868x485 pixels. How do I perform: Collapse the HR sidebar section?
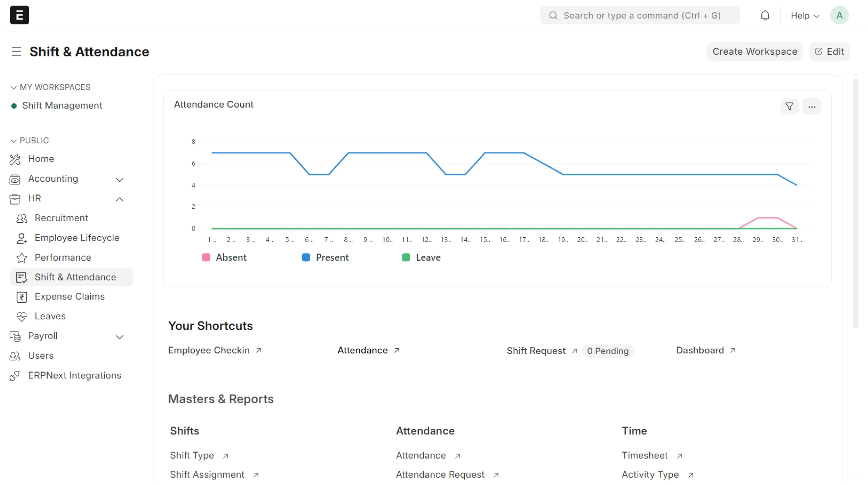[x=119, y=199]
